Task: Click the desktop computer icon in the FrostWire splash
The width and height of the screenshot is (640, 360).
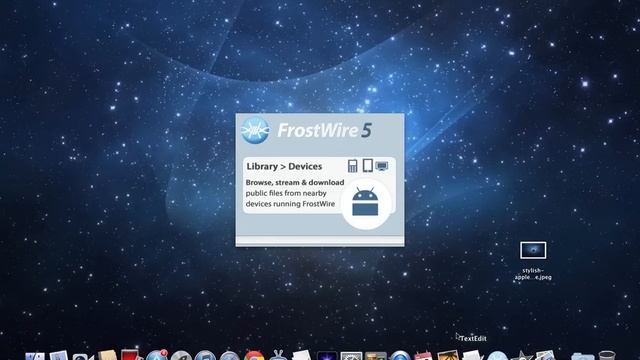Action: click(382, 166)
